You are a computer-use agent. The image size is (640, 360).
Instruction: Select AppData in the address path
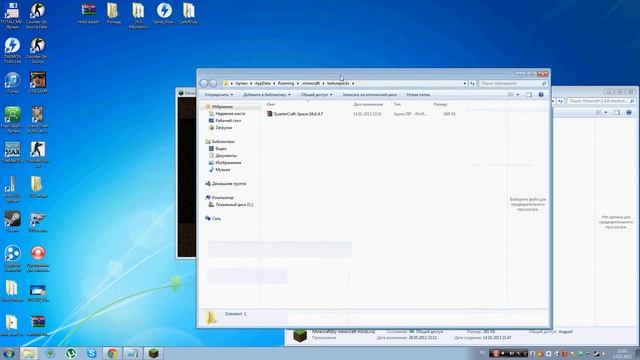pyautogui.click(x=262, y=83)
